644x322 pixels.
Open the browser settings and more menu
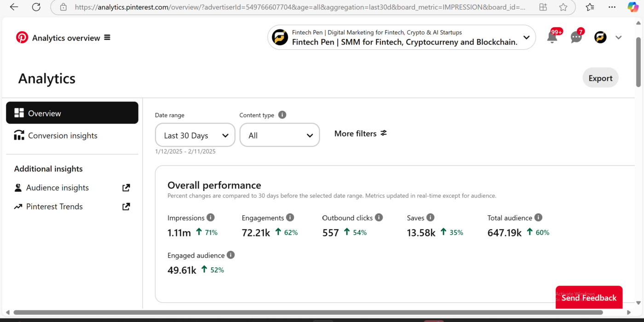pos(612,7)
